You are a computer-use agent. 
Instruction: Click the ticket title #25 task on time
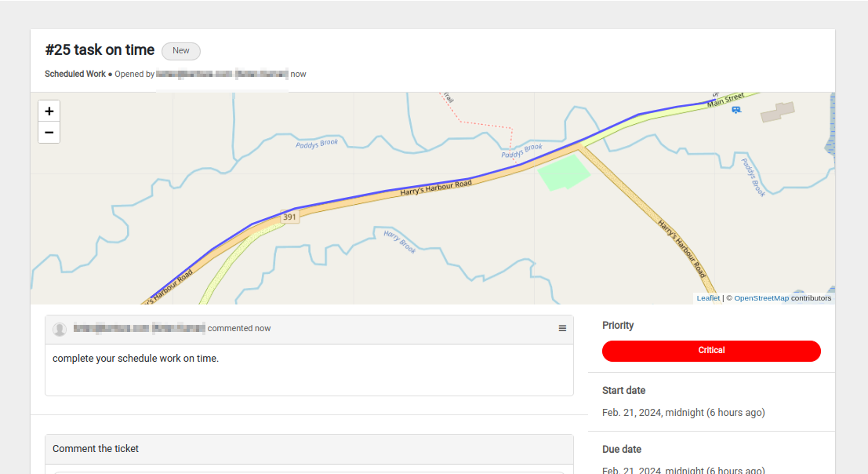pyautogui.click(x=100, y=50)
